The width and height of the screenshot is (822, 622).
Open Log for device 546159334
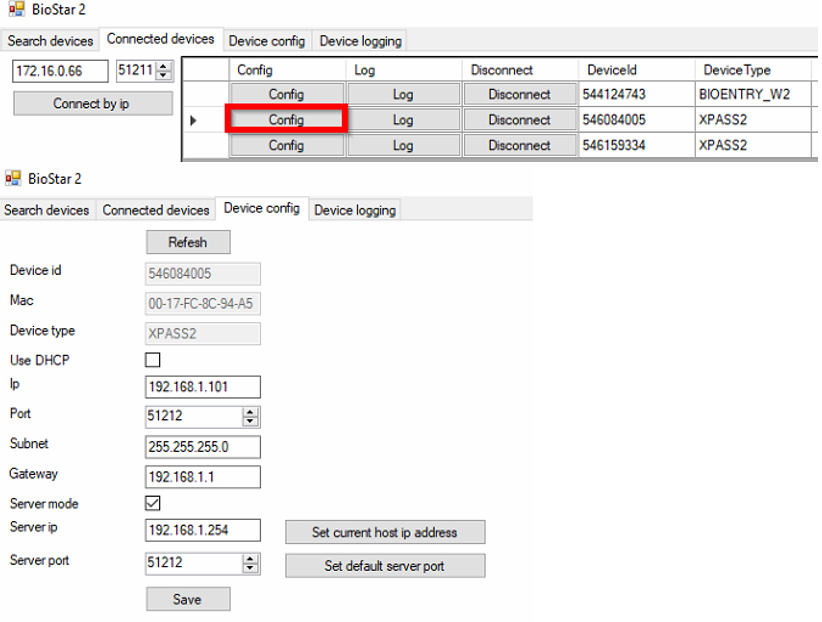(x=403, y=146)
